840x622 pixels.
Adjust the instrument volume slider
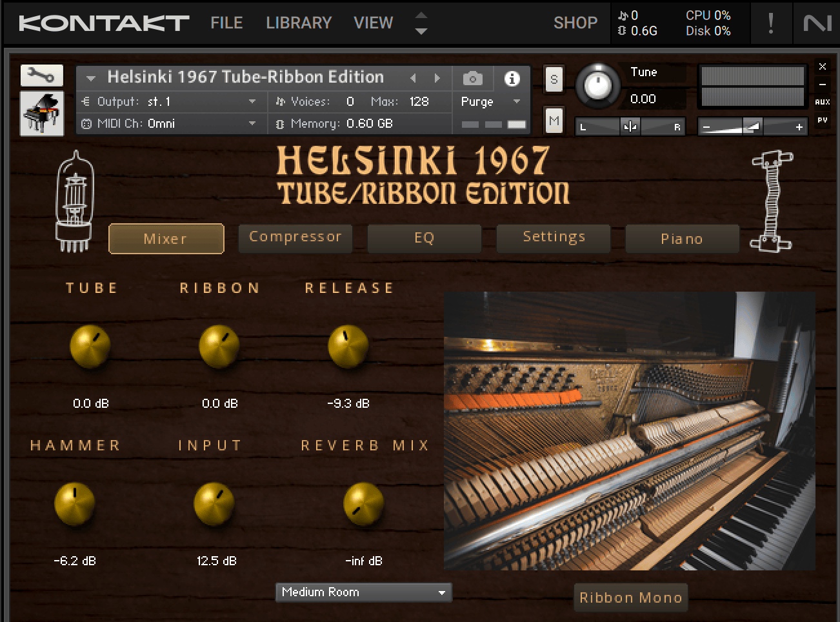tap(753, 126)
